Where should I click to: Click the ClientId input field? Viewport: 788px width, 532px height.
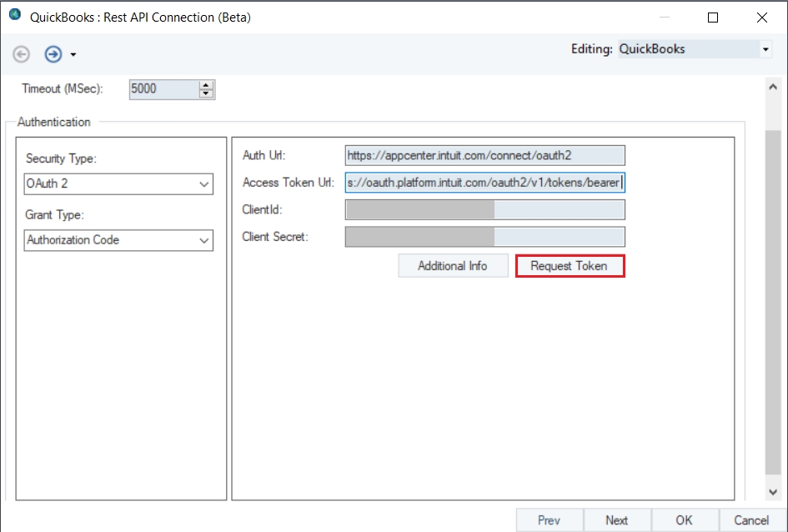click(x=485, y=209)
